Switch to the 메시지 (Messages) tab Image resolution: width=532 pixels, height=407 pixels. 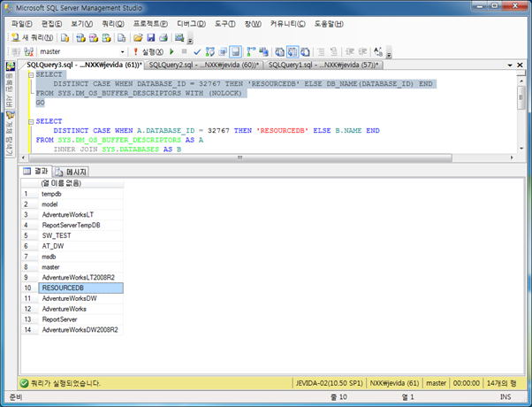tap(72, 172)
